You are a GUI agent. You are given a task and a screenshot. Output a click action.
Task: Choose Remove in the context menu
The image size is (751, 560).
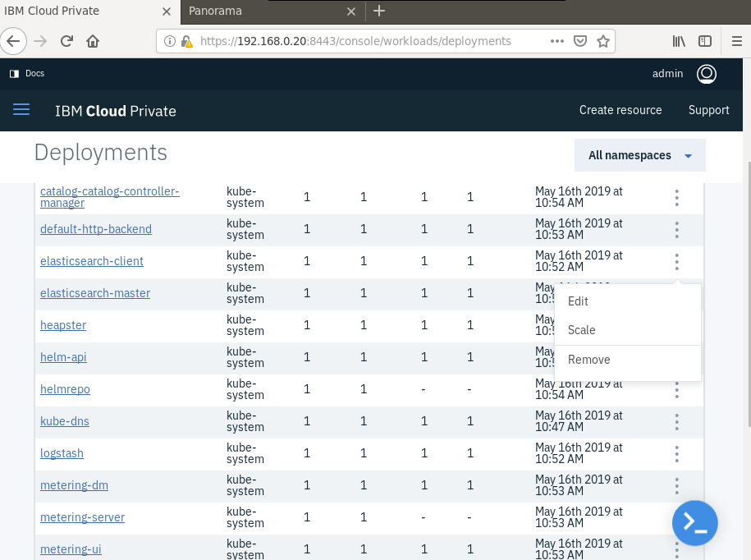[627, 360]
